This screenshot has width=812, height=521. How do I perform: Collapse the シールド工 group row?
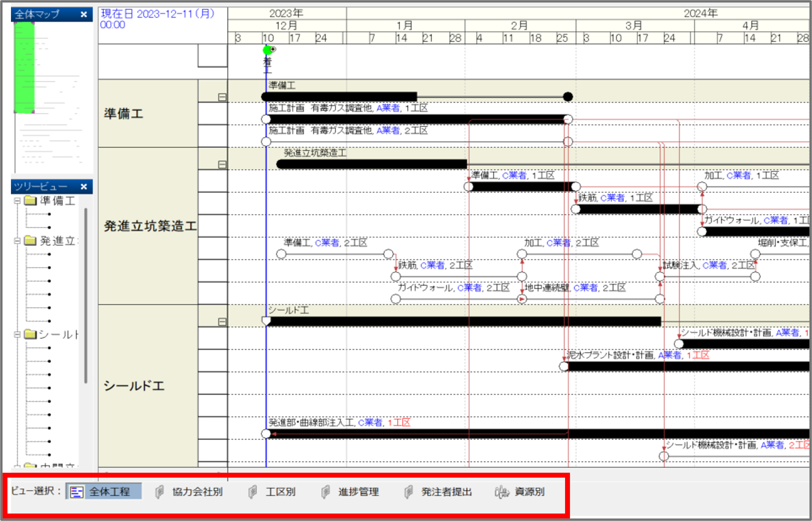222,322
